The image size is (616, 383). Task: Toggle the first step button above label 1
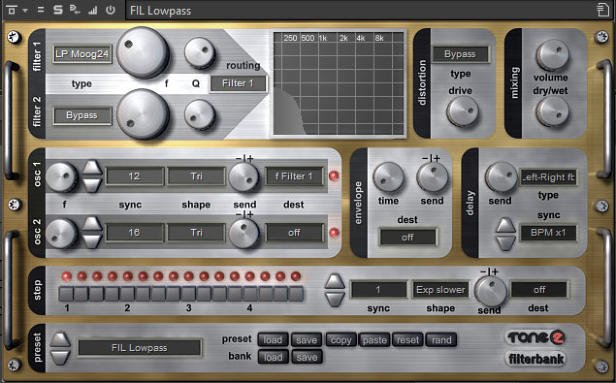pyautogui.click(x=66, y=294)
